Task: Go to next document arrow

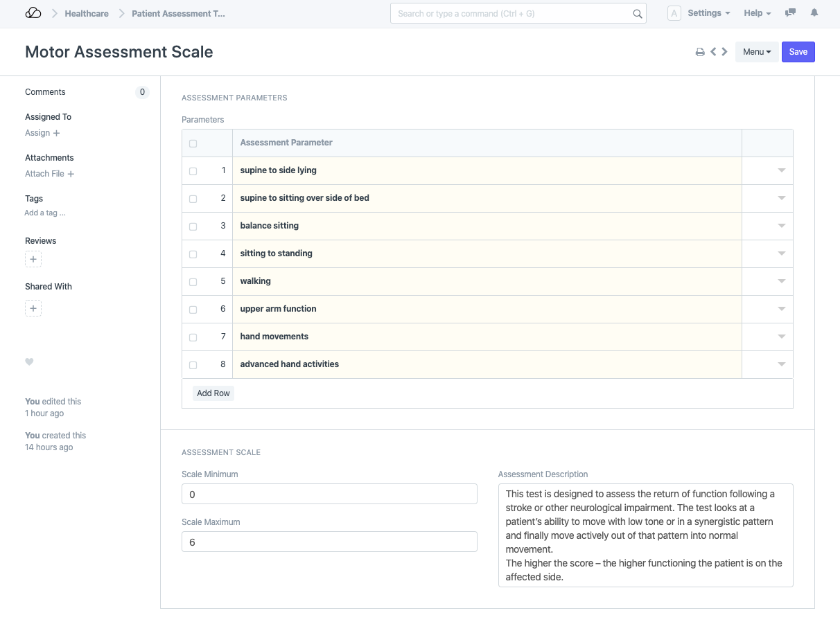Action: pos(724,52)
